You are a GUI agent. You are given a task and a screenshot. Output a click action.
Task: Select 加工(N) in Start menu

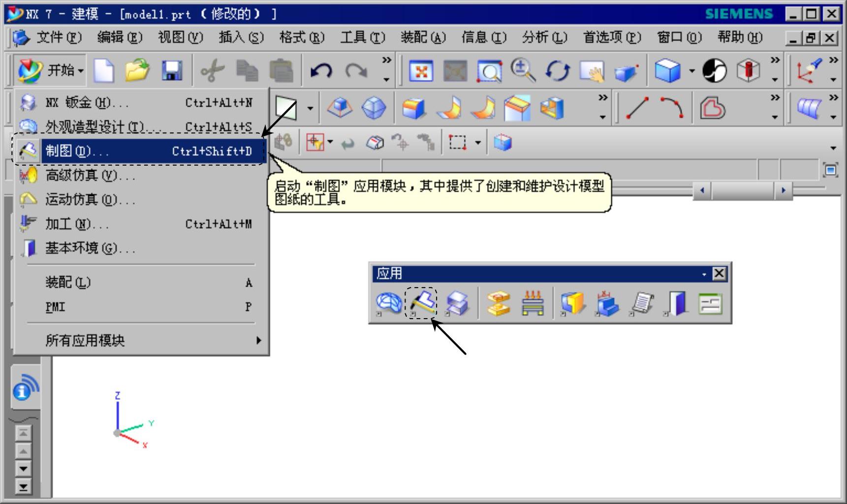tap(141, 224)
